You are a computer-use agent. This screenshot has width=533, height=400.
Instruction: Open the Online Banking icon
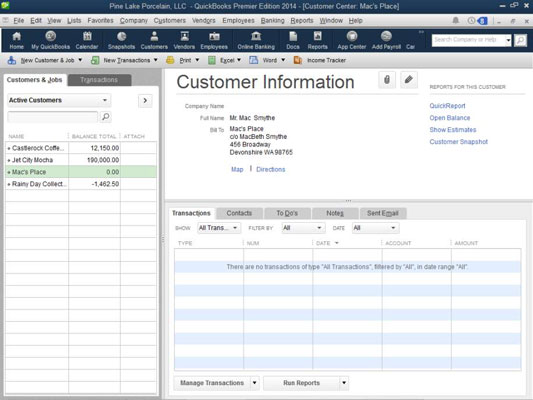click(x=256, y=40)
